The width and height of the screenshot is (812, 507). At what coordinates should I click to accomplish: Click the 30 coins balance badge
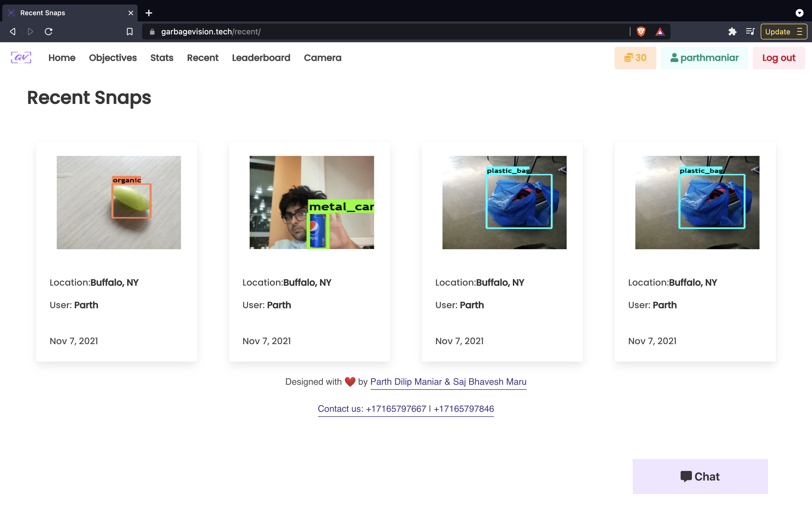point(635,58)
